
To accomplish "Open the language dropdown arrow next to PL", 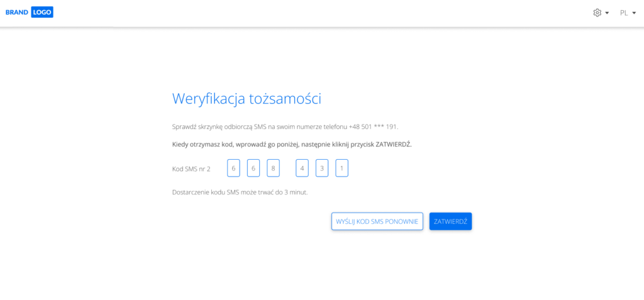I will pyautogui.click(x=634, y=13).
